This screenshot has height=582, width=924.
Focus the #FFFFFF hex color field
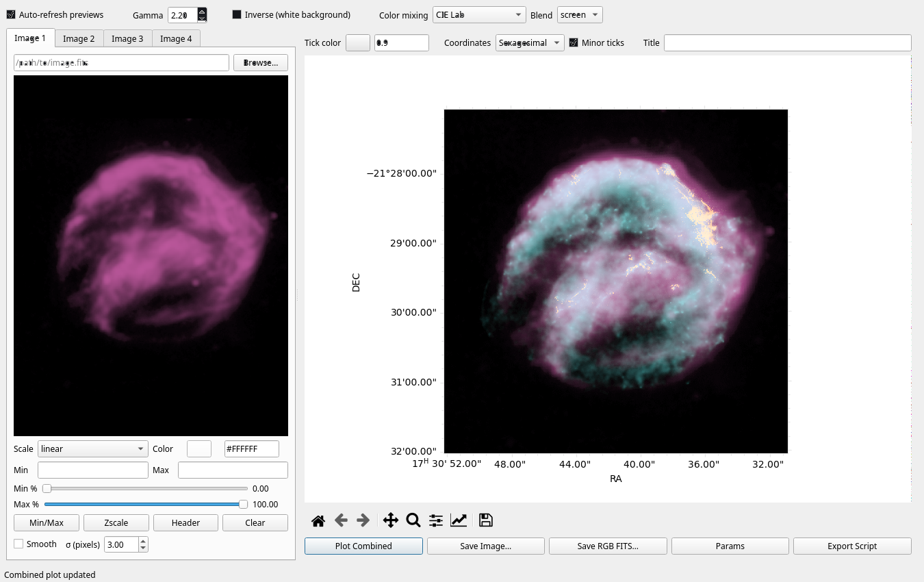coord(252,448)
